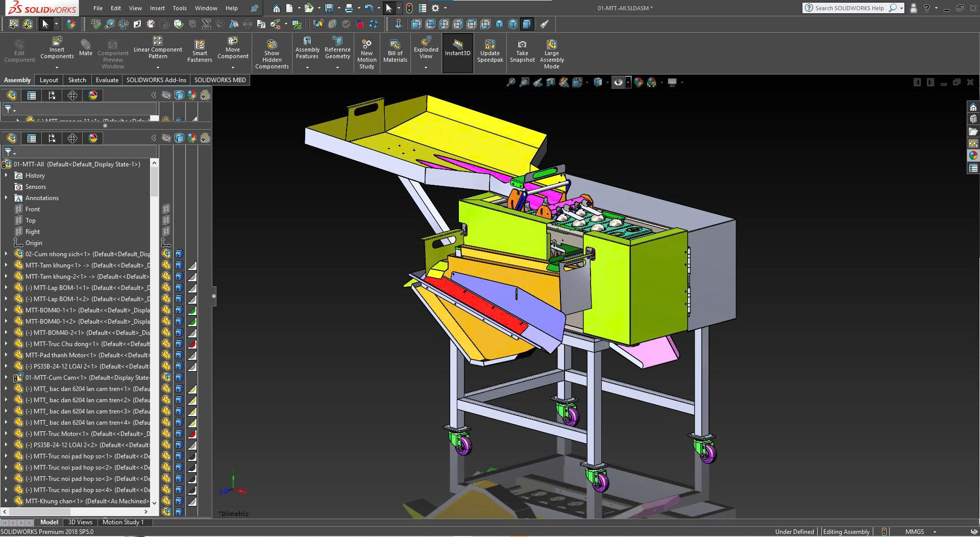This screenshot has width=980, height=537.
Task: Expand 01-MTT-Cum Cam<1> subassembly
Action: tap(6, 377)
